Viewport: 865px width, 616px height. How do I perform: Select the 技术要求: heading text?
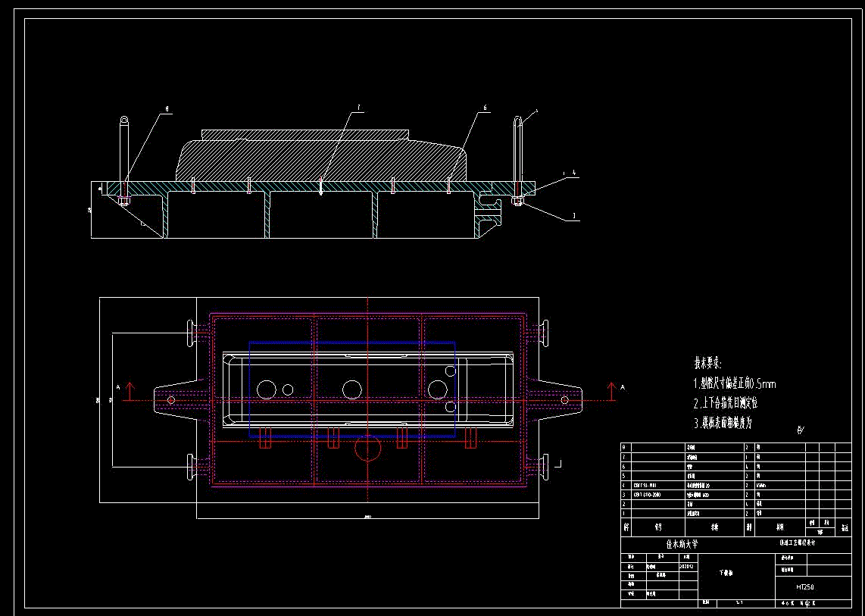pyautogui.click(x=707, y=363)
